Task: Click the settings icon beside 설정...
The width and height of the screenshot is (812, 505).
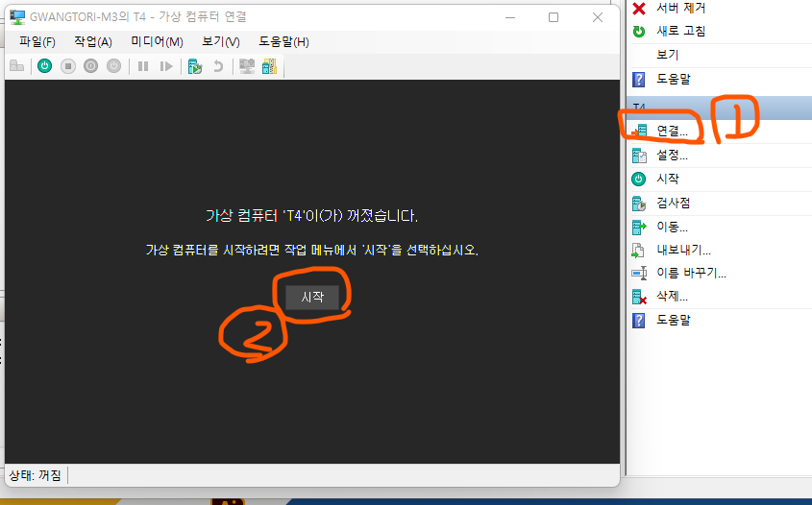Action: 639,156
